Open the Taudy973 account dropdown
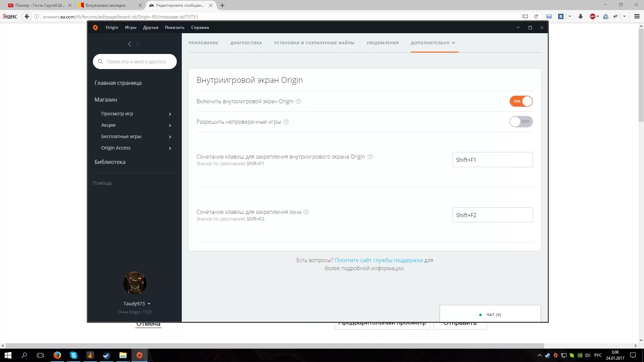Viewport: 644px width, 362px height. [x=137, y=304]
